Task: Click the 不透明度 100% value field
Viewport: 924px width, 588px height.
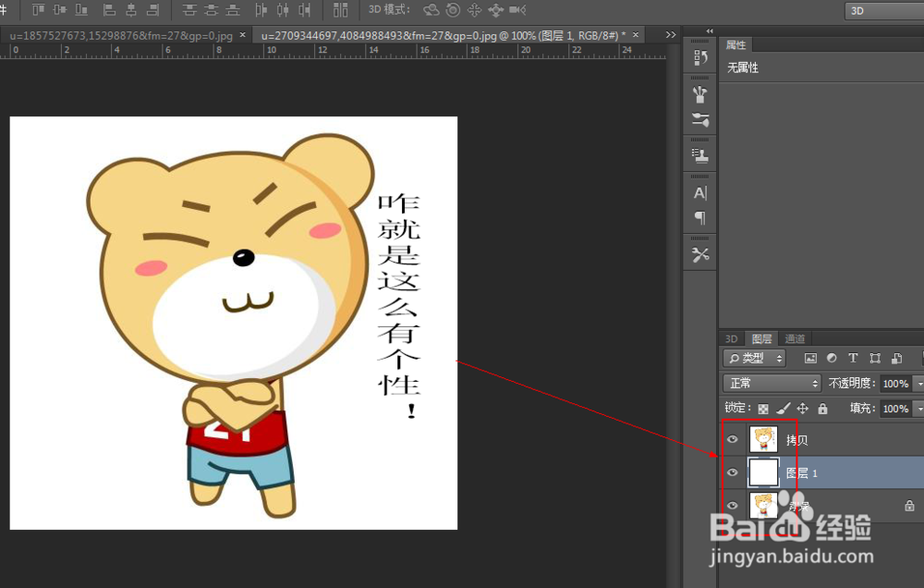Action: (x=895, y=384)
